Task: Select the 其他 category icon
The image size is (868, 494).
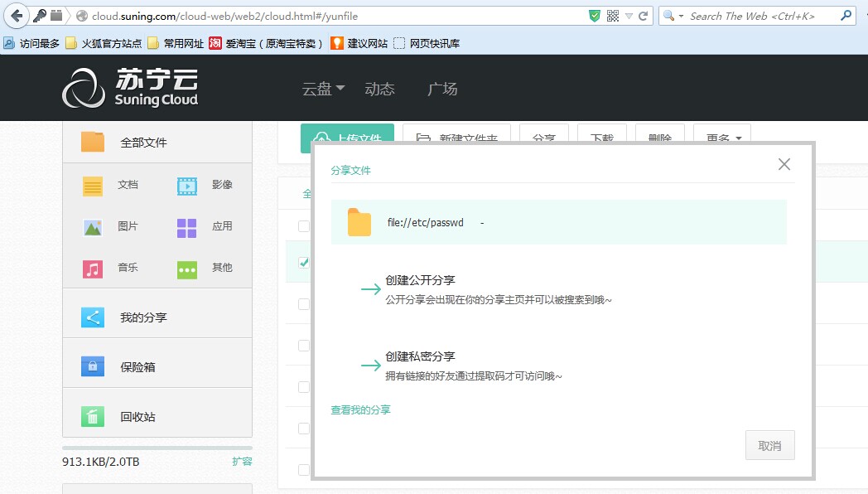Action: point(187,269)
